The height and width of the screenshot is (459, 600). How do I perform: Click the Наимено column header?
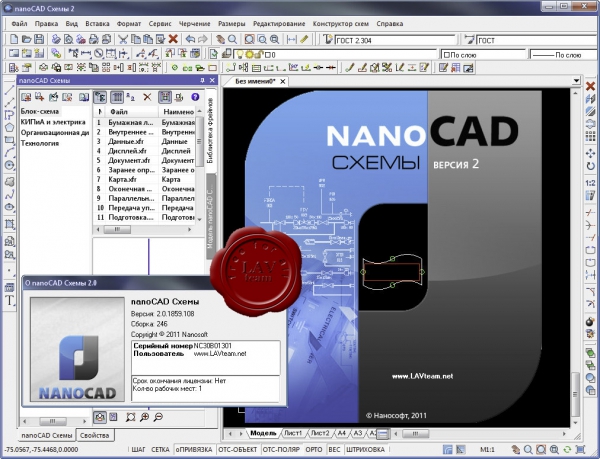(x=178, y=111)
